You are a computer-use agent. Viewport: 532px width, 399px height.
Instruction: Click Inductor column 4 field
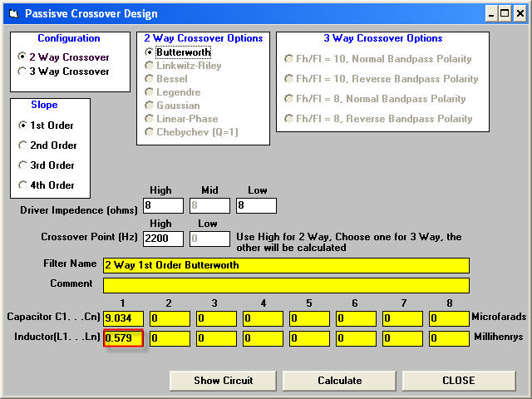[263, 338]
